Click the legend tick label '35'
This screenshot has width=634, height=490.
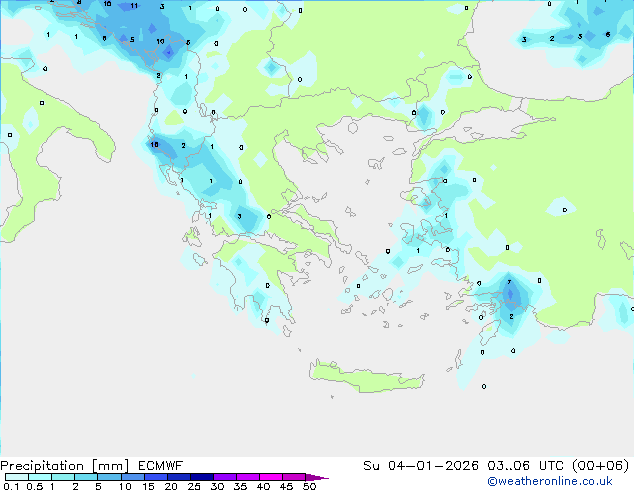point(240,486)
